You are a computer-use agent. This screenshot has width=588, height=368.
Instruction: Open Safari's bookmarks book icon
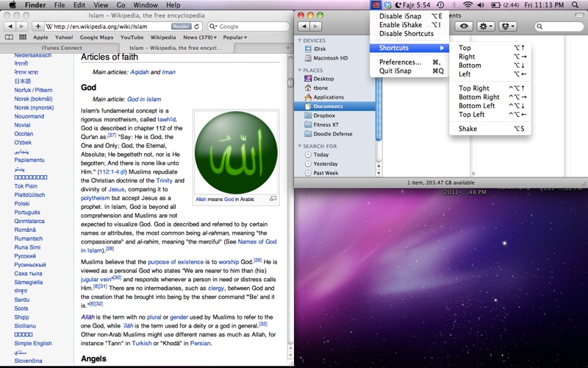point(10,37)
